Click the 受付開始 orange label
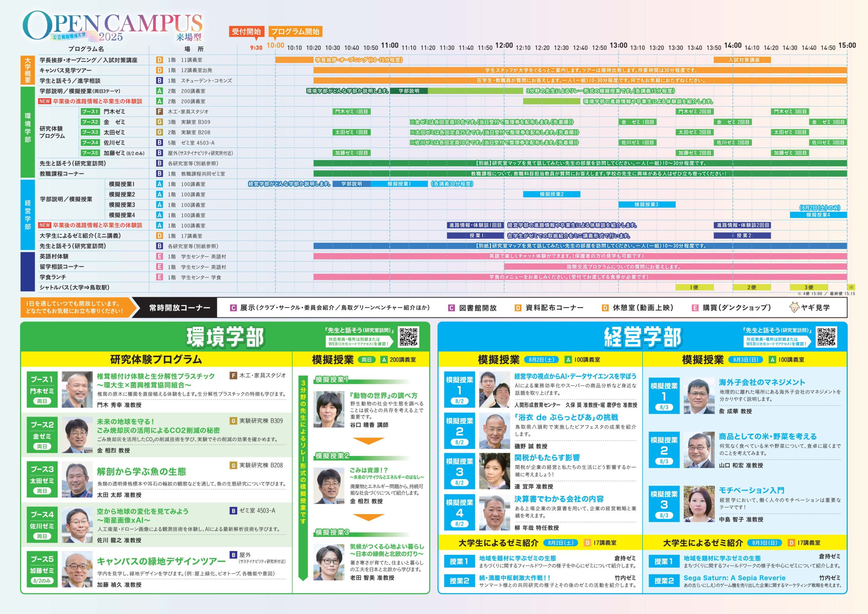This screenshot has width=868, height=614. pyautogui.click(x=246, y=32)
